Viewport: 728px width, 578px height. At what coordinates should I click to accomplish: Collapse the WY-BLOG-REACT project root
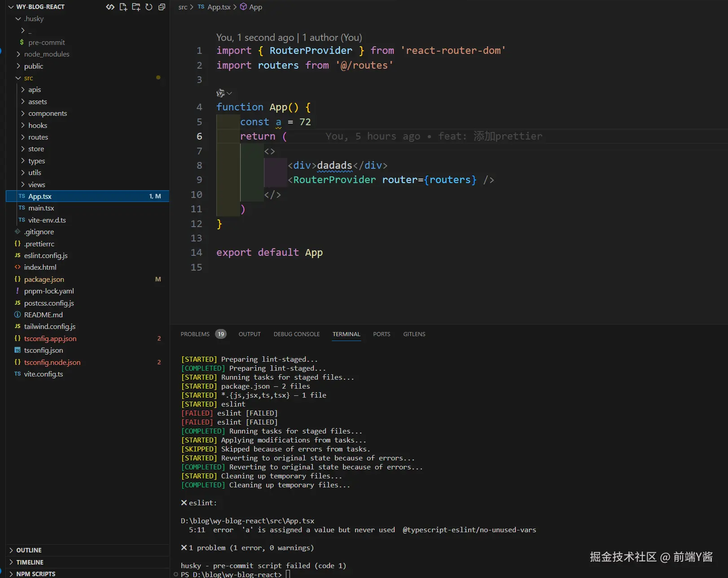coord(11,7)
